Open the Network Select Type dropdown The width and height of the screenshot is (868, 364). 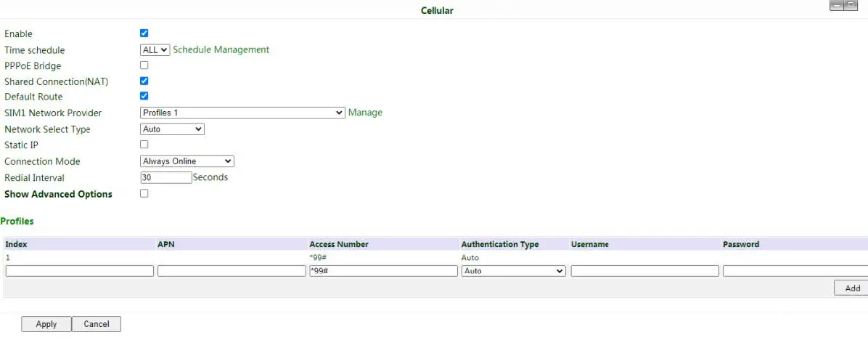172,129
